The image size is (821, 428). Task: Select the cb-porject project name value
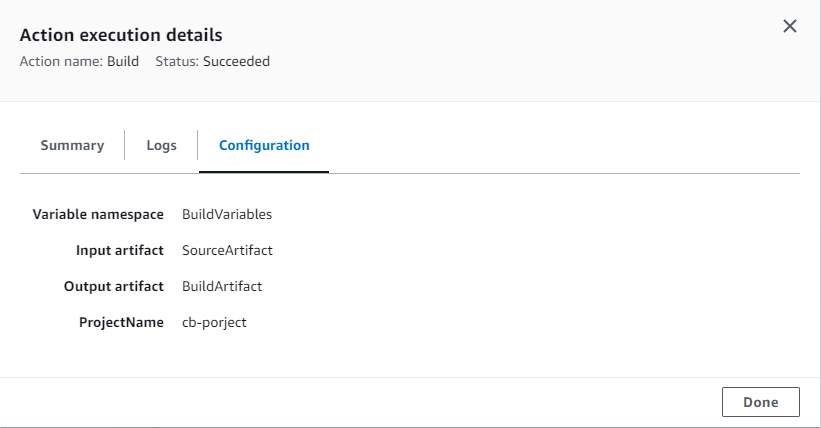[x=214, y=322]
